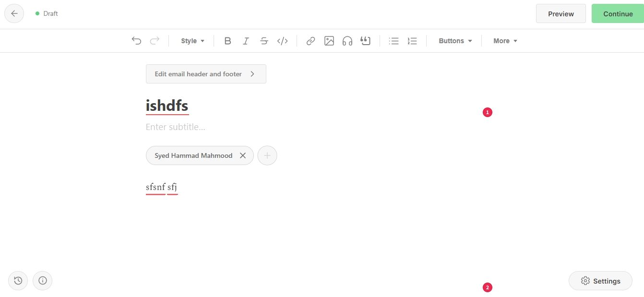Undo the last edit
The height and width of the screenshot is (297, 644).
click(x=136, y=41)
